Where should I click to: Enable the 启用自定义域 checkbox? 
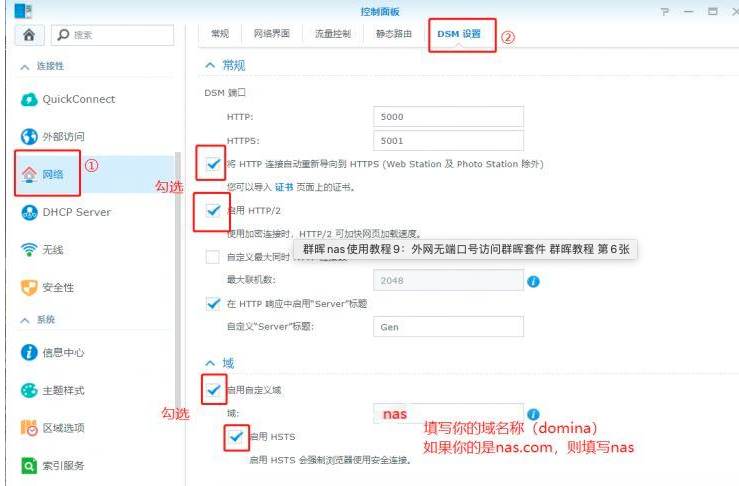[x=213, y=389]
